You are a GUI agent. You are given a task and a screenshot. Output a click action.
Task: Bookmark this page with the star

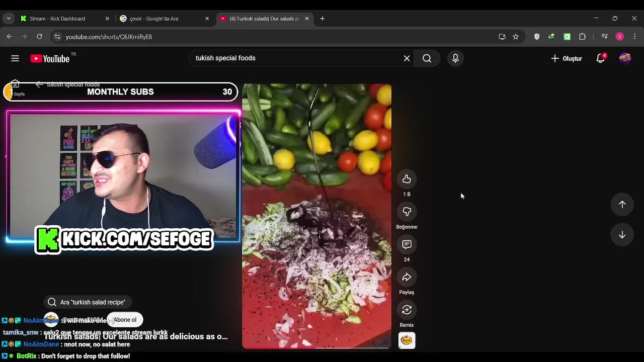point(516,37)
